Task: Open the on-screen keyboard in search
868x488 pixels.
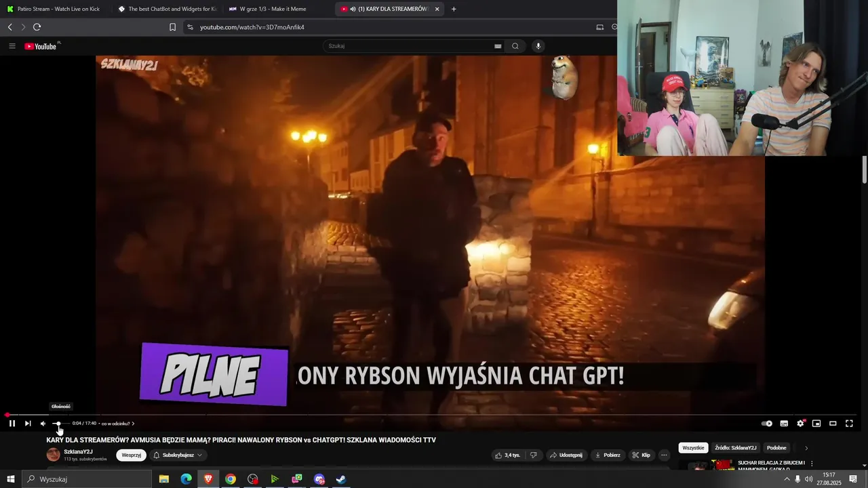Action: 498,46
